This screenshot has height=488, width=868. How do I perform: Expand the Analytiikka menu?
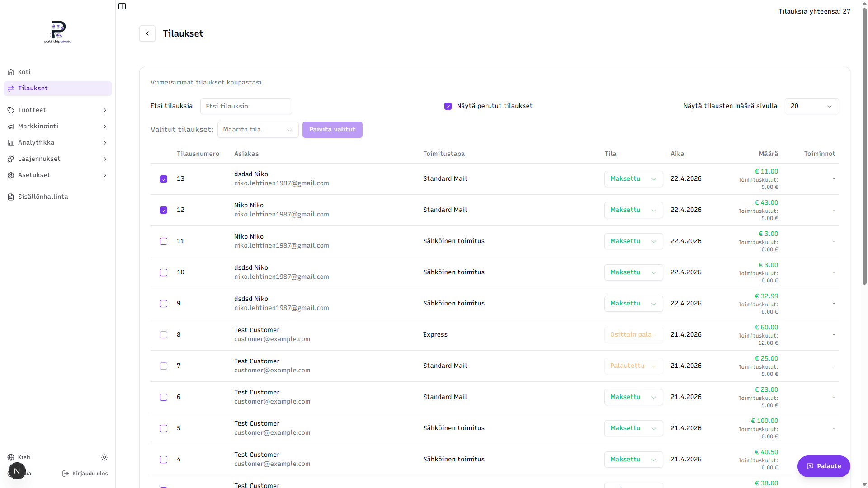click(57, 143)
